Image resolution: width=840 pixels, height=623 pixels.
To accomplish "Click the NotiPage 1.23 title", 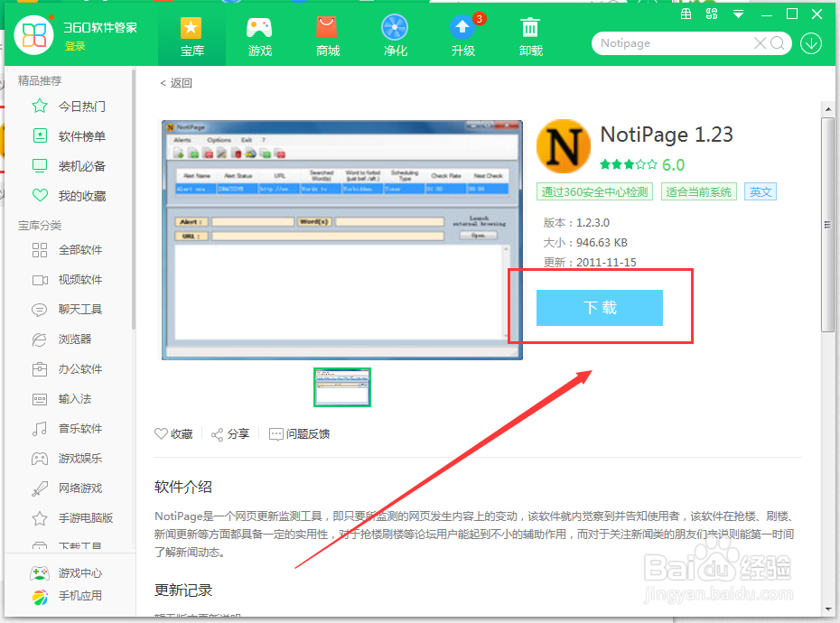I will [667, 135].
